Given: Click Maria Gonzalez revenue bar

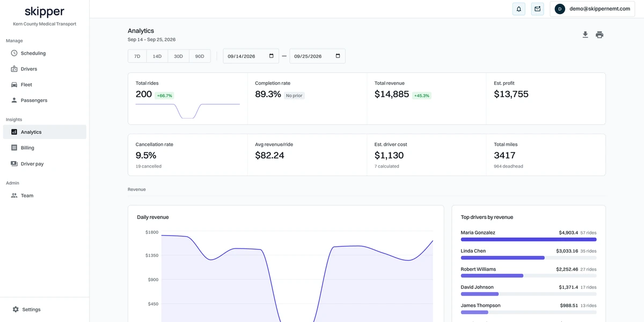Looking at the screenshot, I should [529, 239].
